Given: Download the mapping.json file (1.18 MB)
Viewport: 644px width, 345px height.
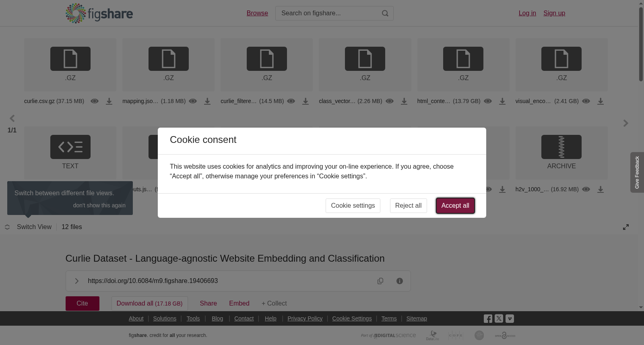Looking at the screenshot, I should (207, 101).
